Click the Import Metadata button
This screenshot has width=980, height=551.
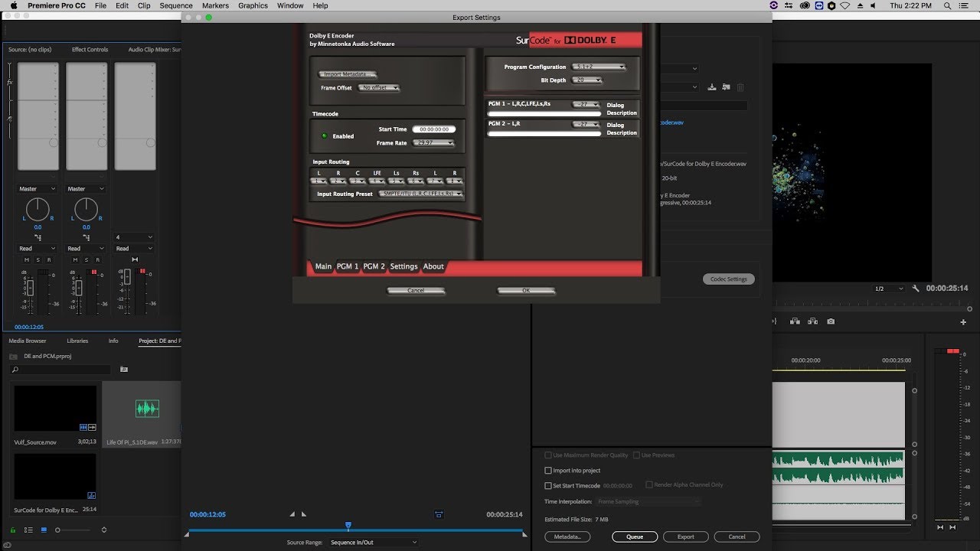348,74
